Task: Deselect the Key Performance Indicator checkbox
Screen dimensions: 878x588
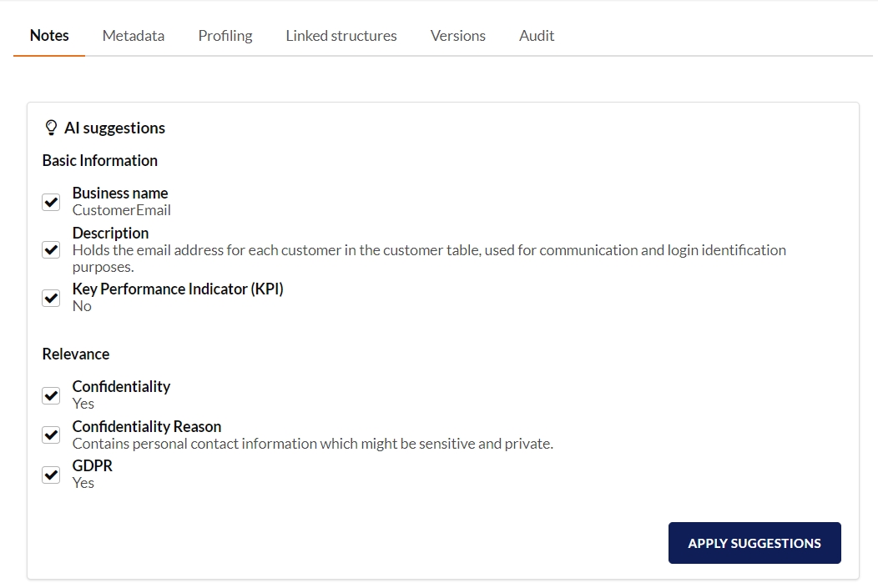Action: 51,298
